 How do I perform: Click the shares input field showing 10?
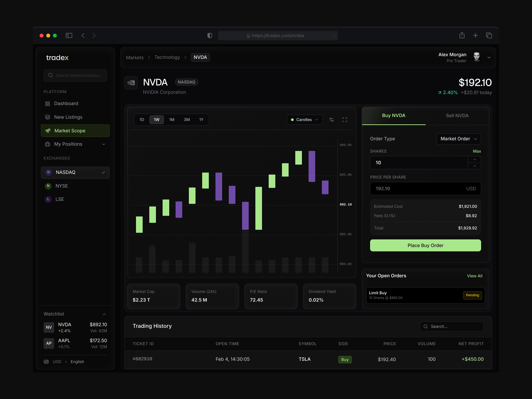[x=419, y=163]
